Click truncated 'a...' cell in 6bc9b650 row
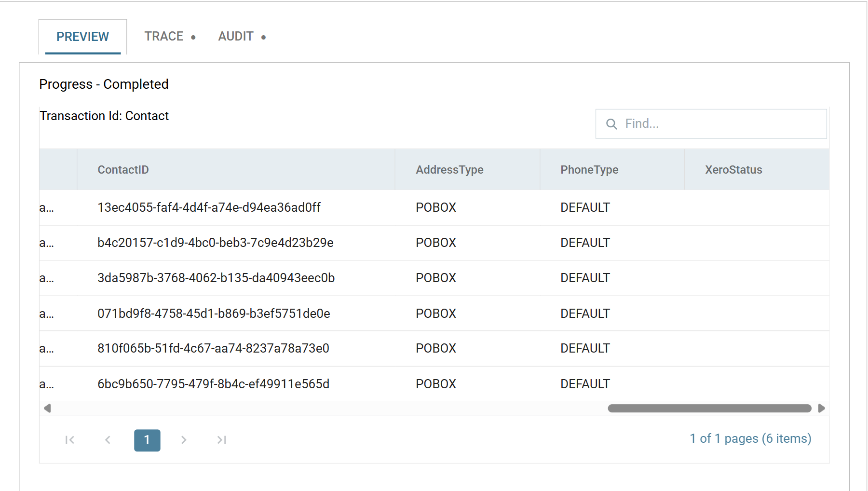 [46, 384]
